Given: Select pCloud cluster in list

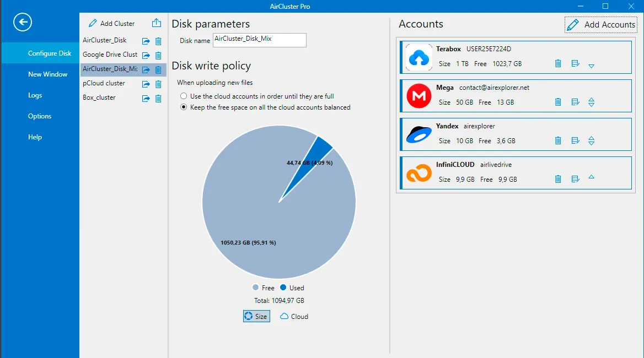Looking at the screenshot, I should (104, 83).
